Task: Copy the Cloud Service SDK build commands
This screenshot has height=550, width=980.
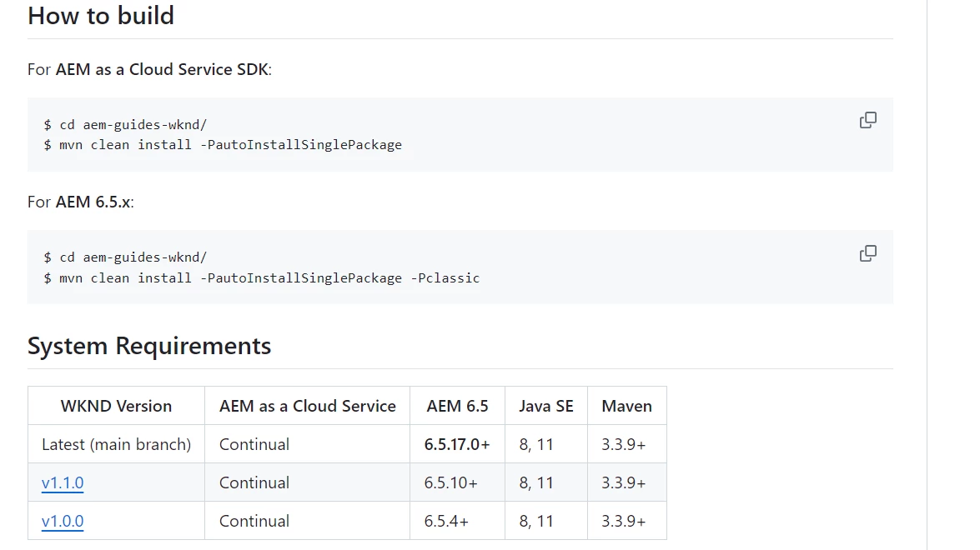Action: point(867,120)
